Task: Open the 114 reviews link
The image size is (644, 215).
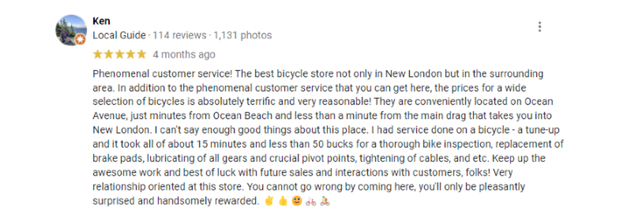Action: coord(179,35)
